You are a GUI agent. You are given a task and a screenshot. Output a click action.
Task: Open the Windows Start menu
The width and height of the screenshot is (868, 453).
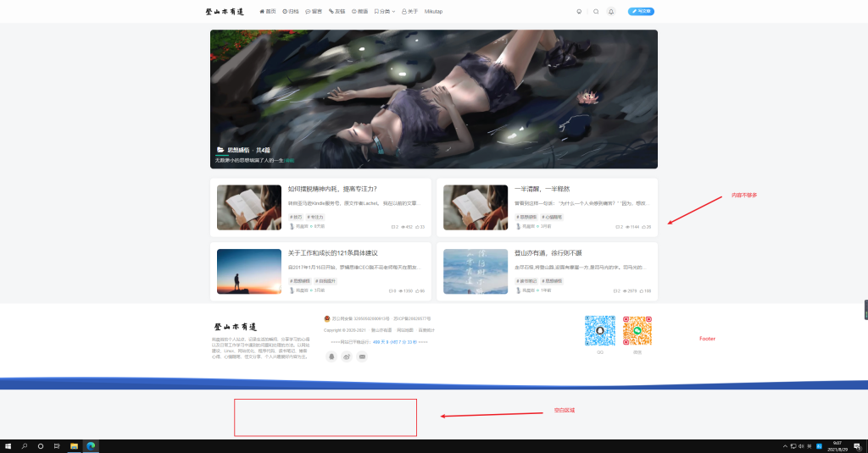coord(8,446)
